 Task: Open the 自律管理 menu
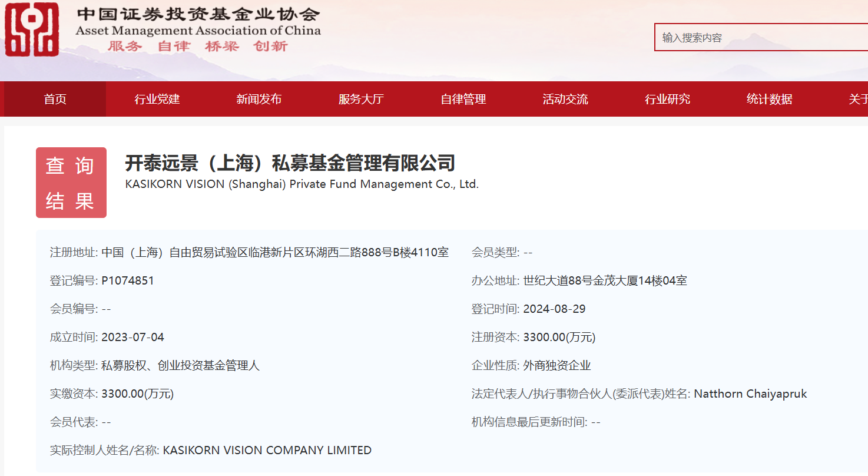coord(463,99)
